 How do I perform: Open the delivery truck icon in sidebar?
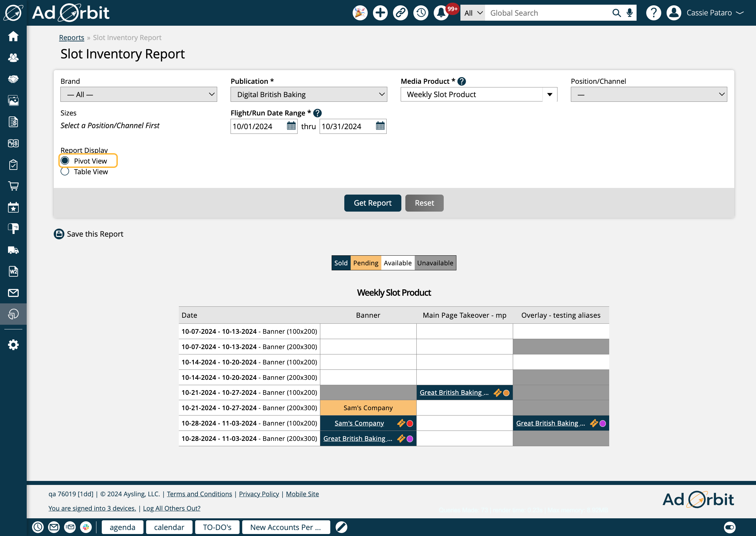[13, 250]
